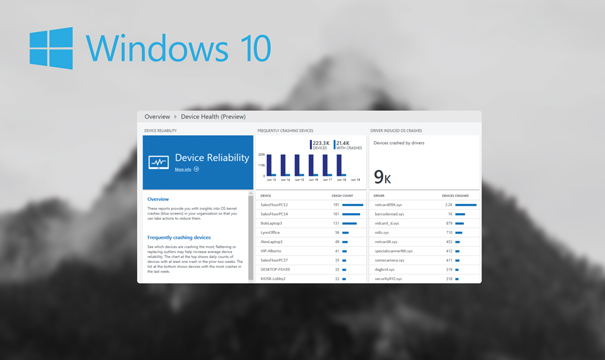Click the DEVICE column header
The width and height of the screenshot is (605, 360).
(266, 196)
